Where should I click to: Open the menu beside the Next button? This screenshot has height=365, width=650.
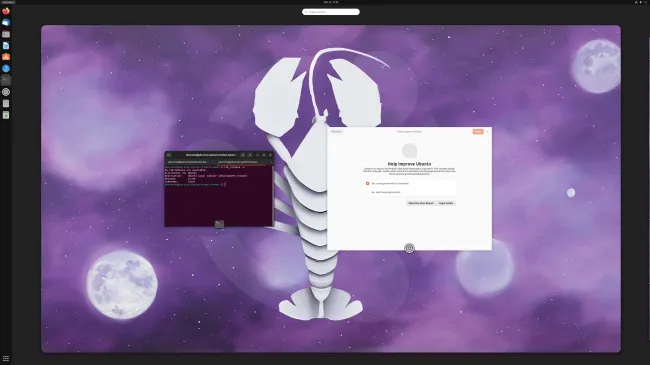tap(487, 131)
